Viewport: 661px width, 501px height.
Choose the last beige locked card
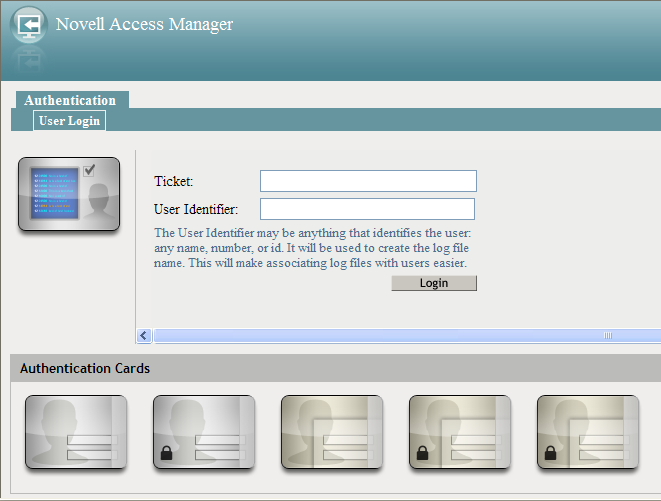click(x=588, y=432)
